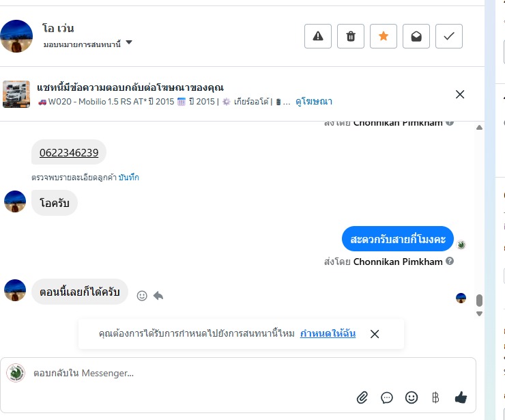The image size is (505, 420).
Task: Send a thumbs-up like
Action: coord(461,397)
